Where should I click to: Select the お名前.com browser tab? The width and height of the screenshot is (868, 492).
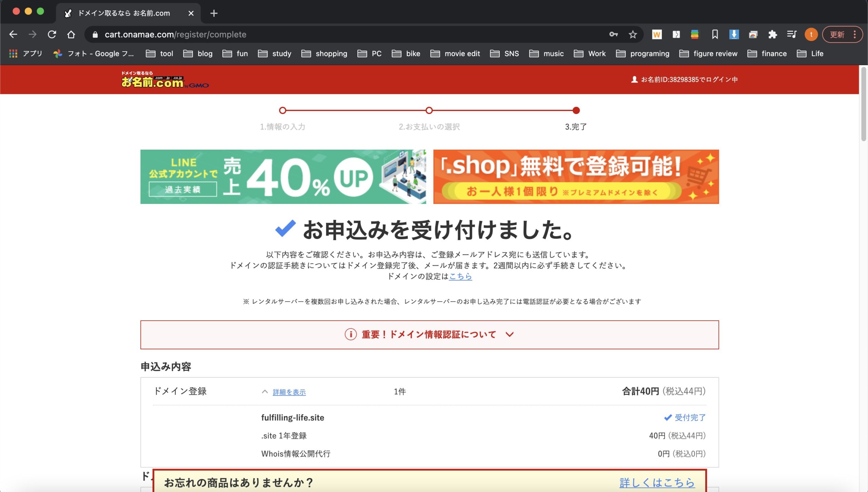(x=124, y=13)
